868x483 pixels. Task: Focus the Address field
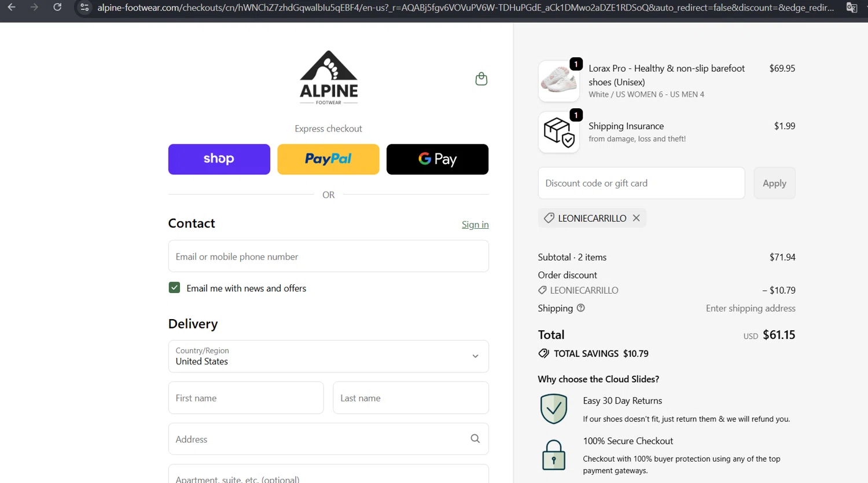click(x=329, y=439)
